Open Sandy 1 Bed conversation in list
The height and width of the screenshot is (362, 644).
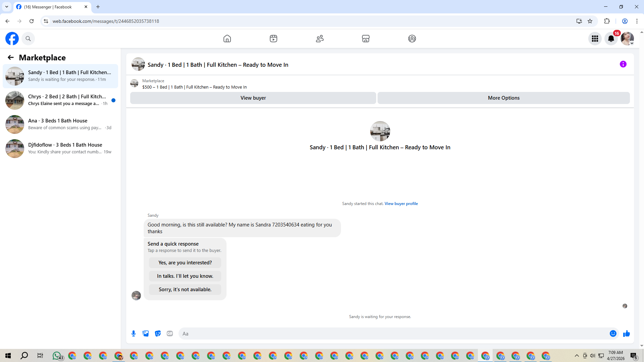[60, 76]
